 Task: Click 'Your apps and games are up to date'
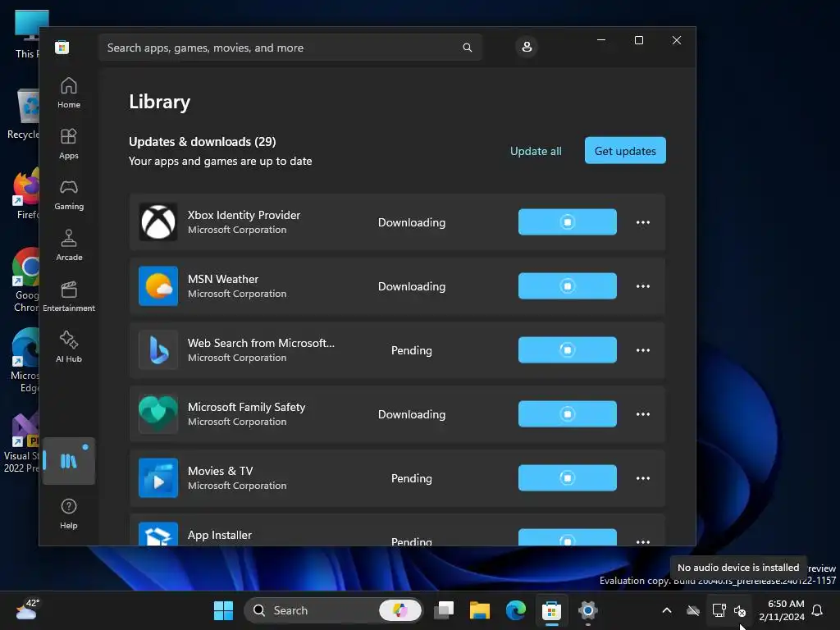(x=220, y=162)
